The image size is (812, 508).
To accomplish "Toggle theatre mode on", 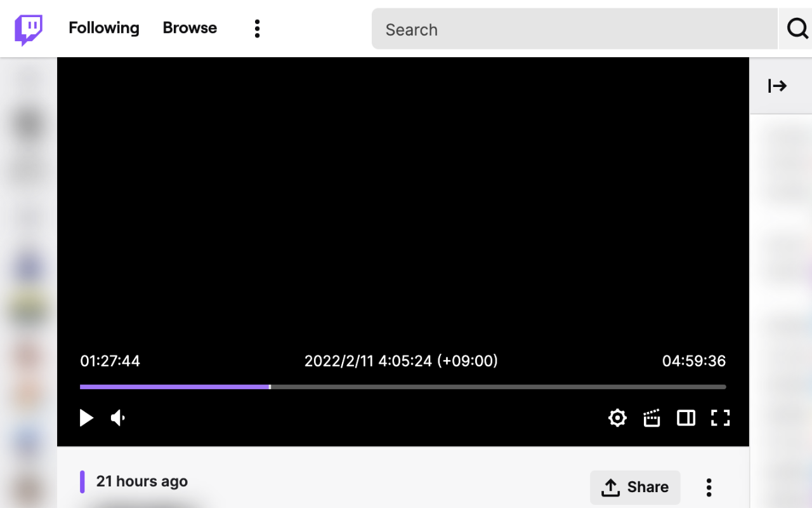I will [686, 418].
